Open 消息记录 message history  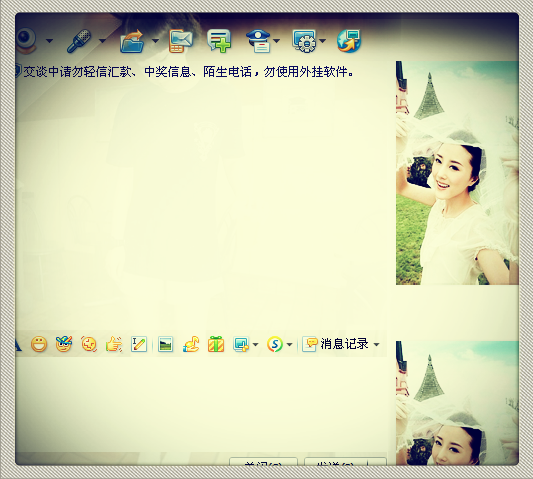pyautogui.click(x=335, y=344)
